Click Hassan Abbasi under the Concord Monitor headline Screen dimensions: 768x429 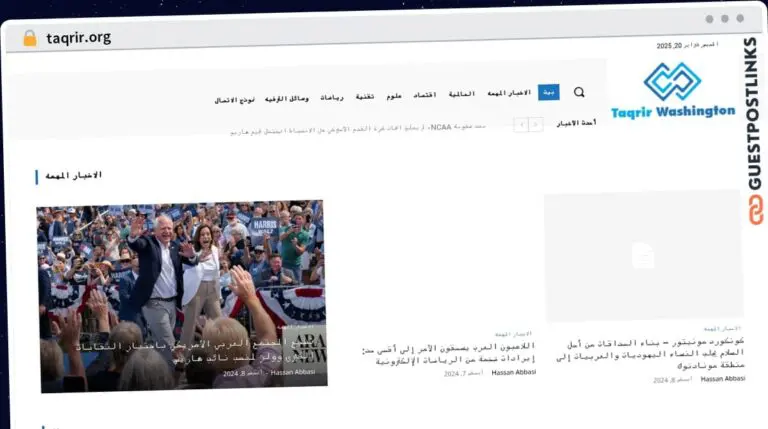click(723, 379)
